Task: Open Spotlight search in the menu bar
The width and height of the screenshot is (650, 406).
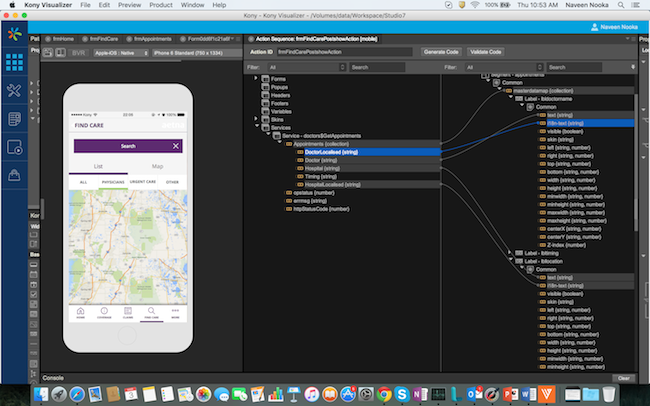Action: point(621,5)
